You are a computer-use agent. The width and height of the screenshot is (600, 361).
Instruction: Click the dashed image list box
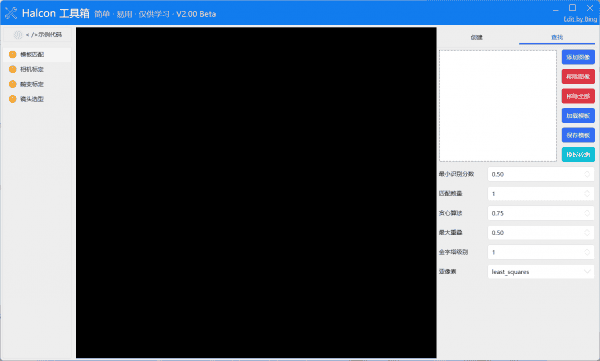pos(498,106)
